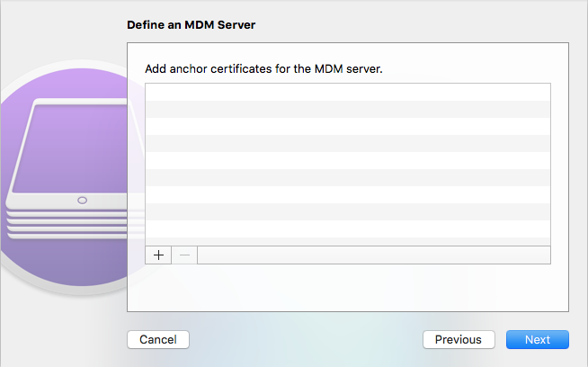Screen dimensions: 588x367
Task: Go back with the Previous button
Action: (x=459, y=340)
